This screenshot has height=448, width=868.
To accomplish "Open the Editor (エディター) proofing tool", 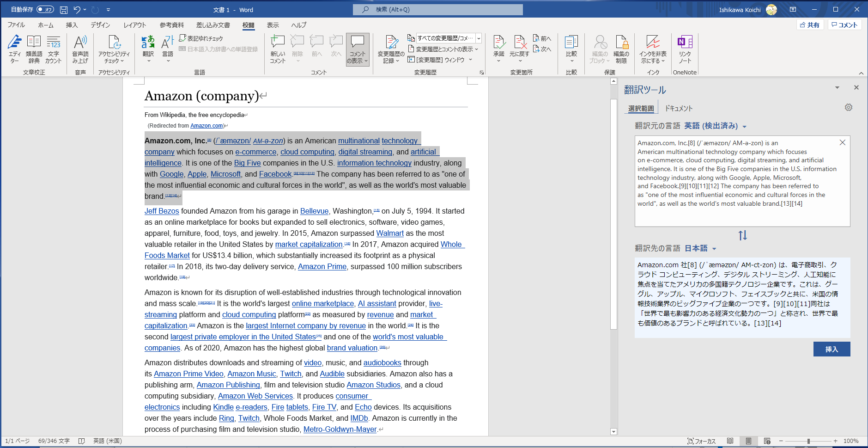I will click(15, 49).
